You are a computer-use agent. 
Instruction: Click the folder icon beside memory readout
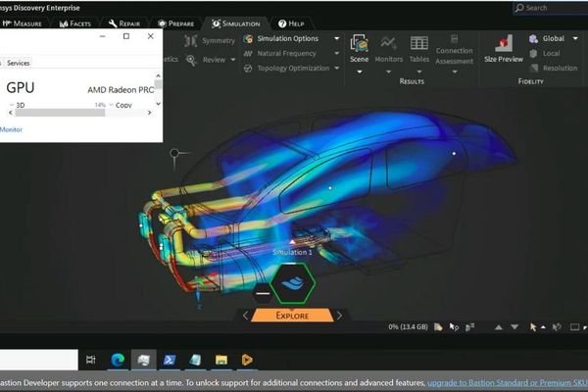point(438,327)
